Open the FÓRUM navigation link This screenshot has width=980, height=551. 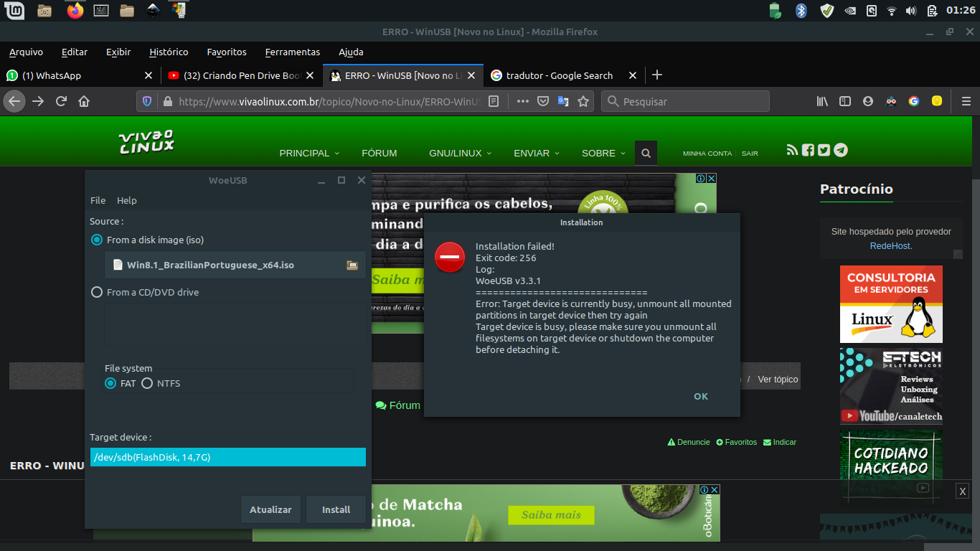click(380, 153)
